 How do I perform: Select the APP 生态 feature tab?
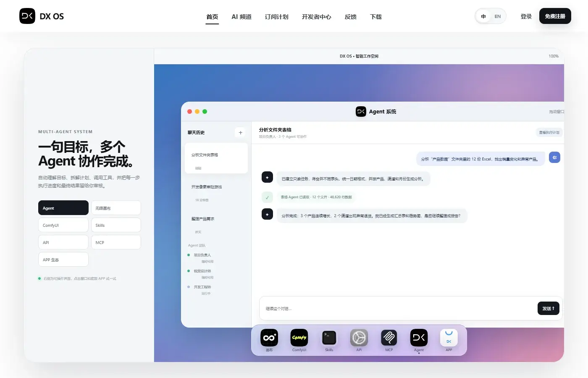pos(63,260)
